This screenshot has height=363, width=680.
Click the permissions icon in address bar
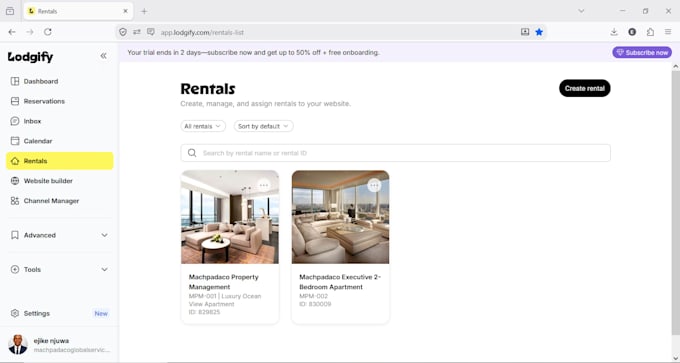137,32
